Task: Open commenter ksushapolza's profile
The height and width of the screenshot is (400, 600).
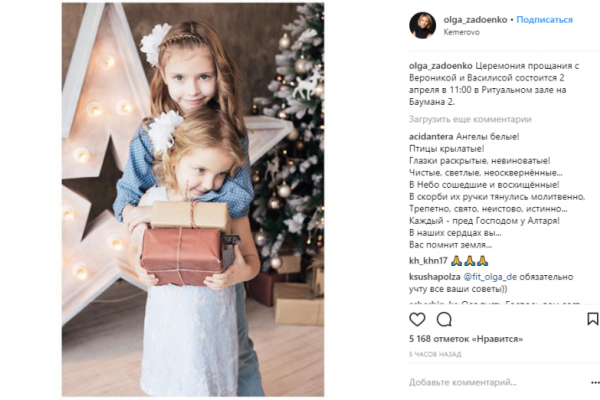Action: coord(434,277)
